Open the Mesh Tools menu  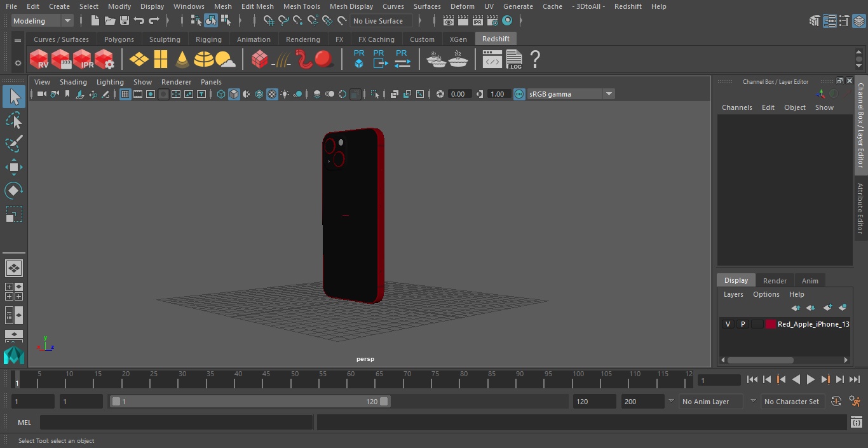point(301,6)
